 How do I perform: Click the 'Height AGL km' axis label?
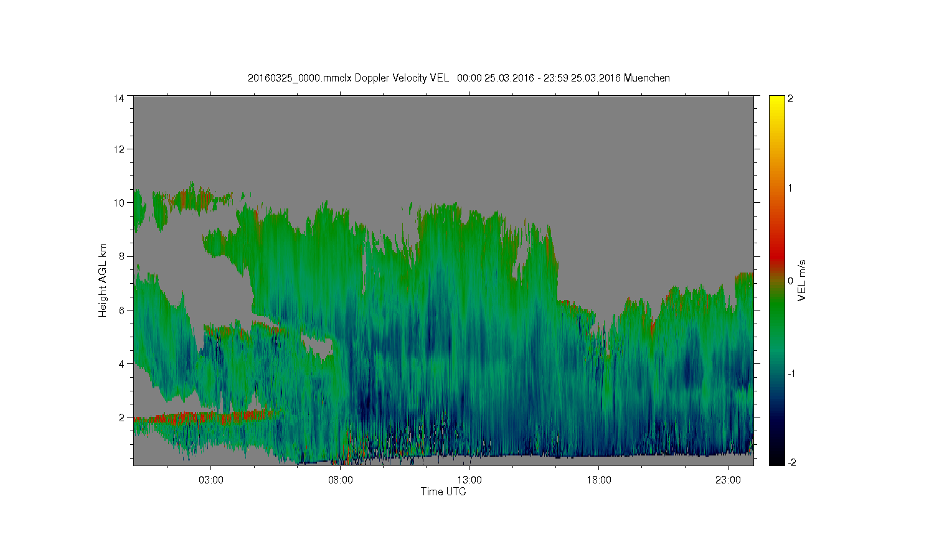tap(103, 281)
